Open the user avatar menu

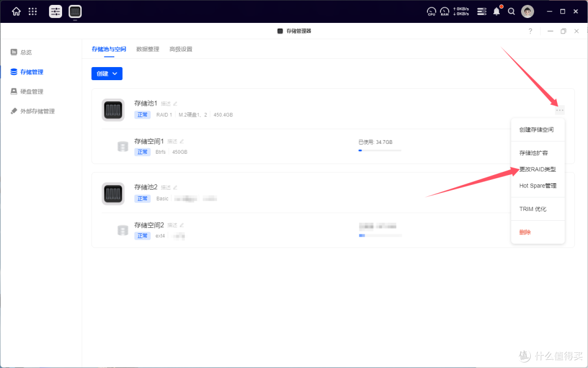527,11
